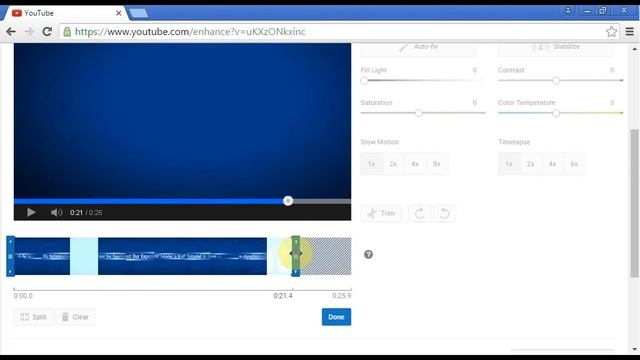Select the middle timeline clip segment
This screenshot has height=360, width=640.
[182, 256]
